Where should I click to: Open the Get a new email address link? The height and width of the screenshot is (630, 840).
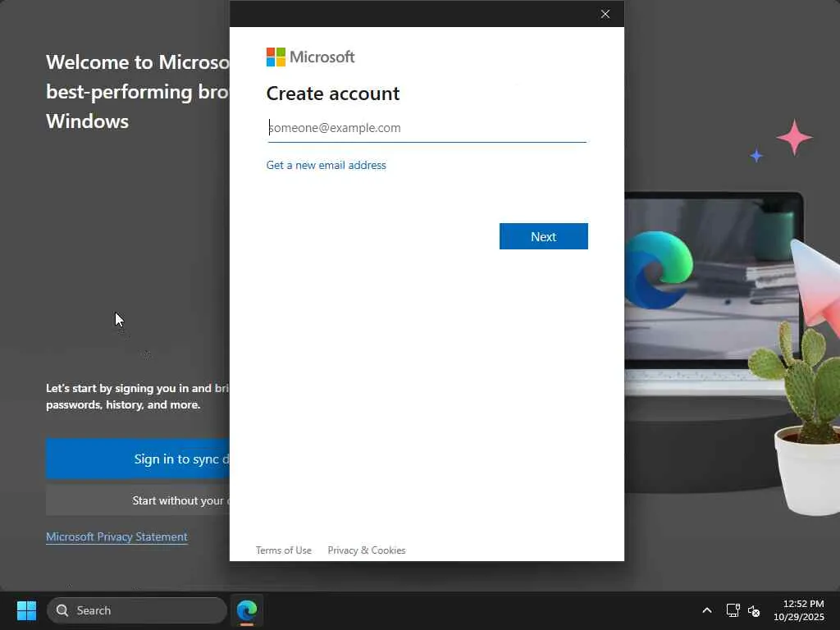pyautogui.click(x=326, y=165)
